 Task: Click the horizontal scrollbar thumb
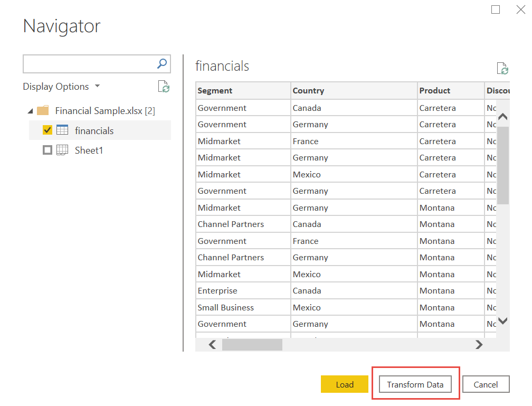[x=252, y=345]
